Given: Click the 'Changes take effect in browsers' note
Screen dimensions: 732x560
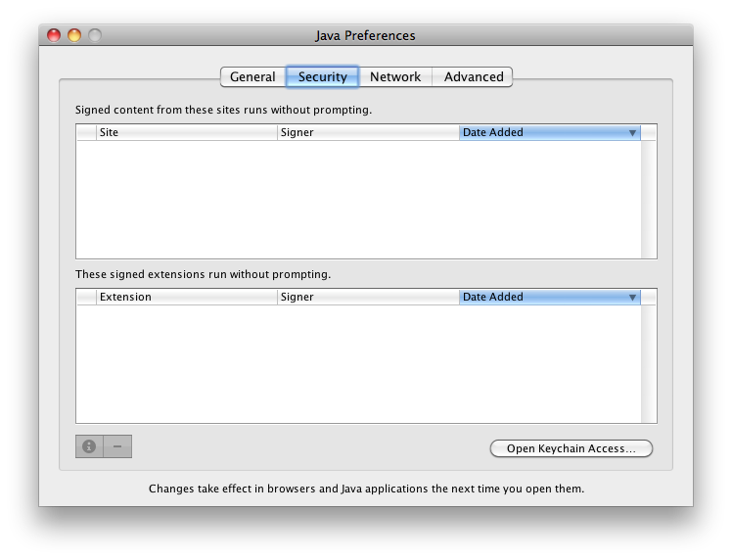Looking at the screenshot, I should coord(366,489).
